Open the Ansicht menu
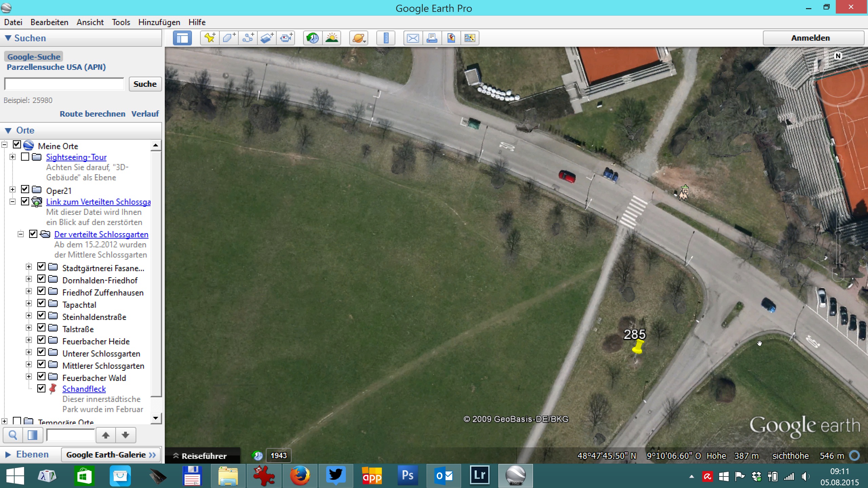The height and width of the screenshot is (488, 868). (x=90, y=22)
